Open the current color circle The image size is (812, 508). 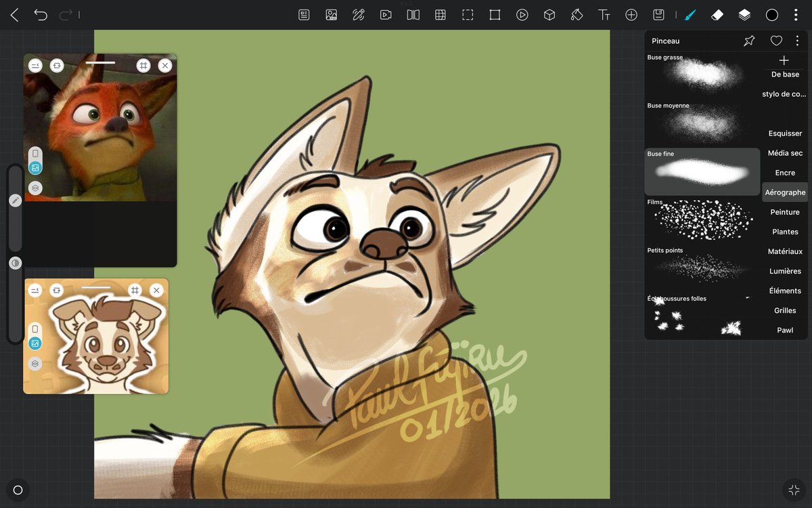pyautogui.click(x=772, y=15)
